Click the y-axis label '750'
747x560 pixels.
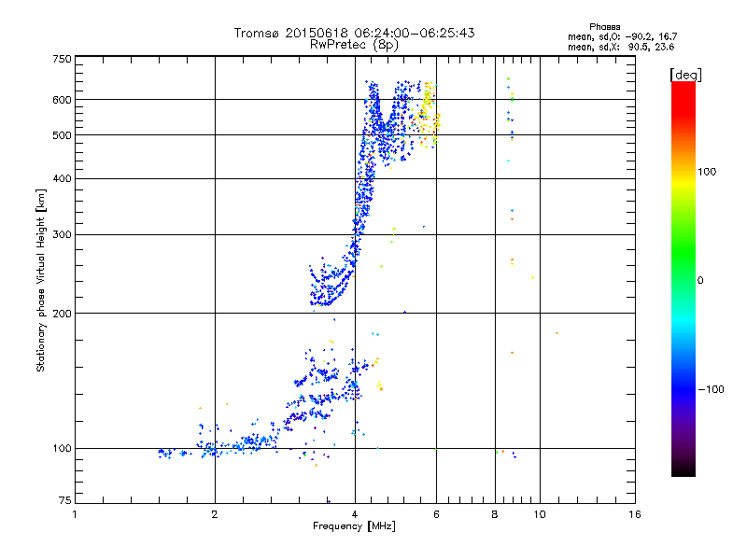tap(62, 59)
